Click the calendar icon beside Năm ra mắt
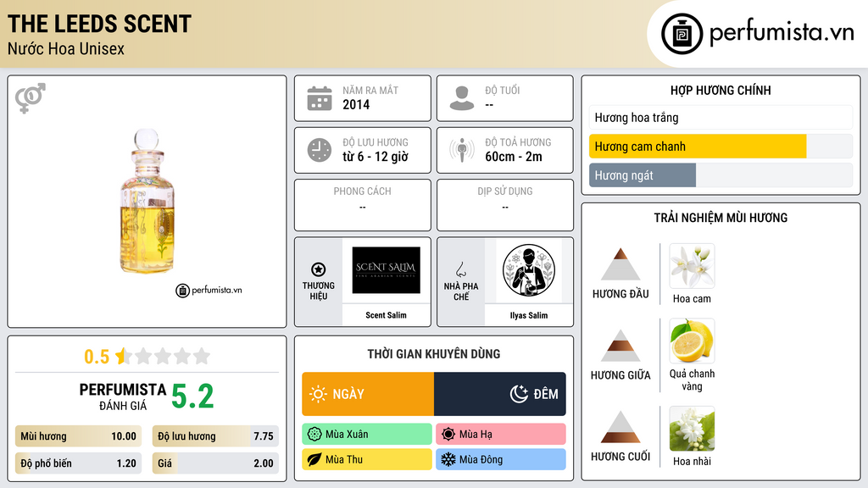Image resolution: width=868 pixels, height=488 pixels. (x=320, y=98)
